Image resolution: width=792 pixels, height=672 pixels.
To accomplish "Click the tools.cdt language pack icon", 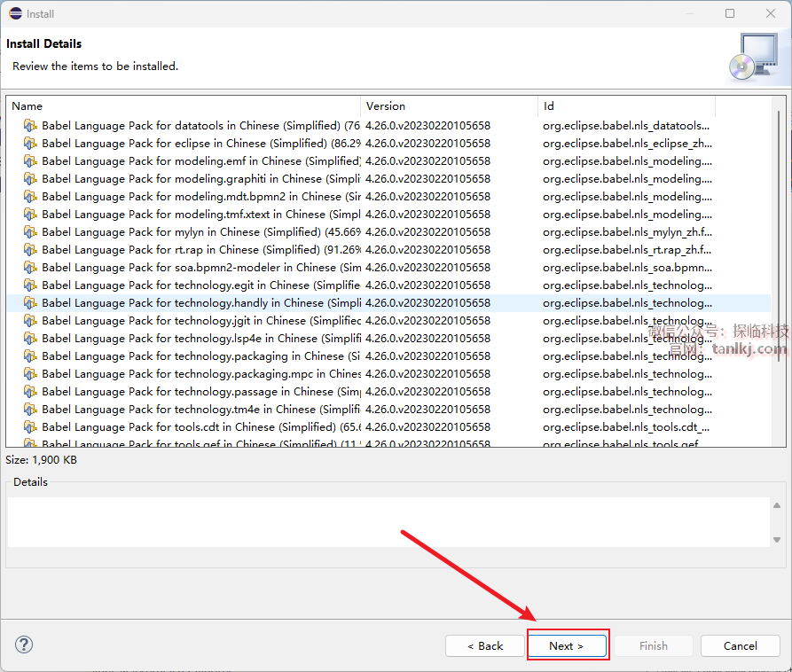I will point(30,427).
